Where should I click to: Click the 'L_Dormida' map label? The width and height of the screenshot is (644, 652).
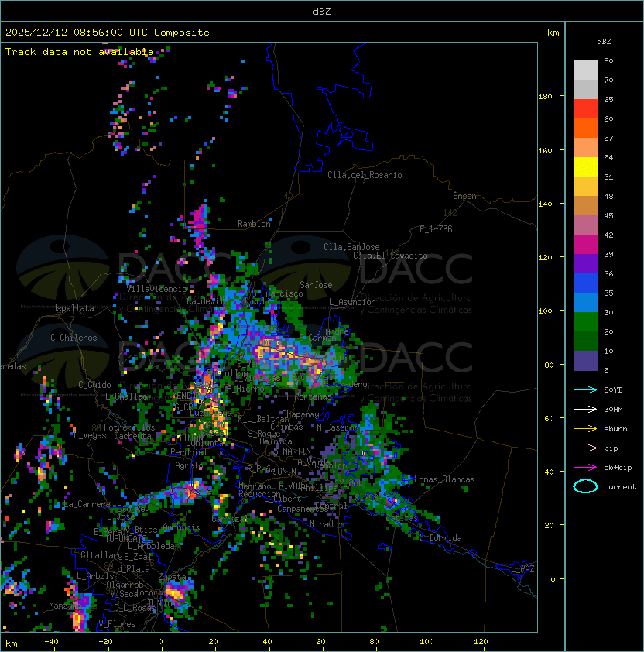[440, 538]
